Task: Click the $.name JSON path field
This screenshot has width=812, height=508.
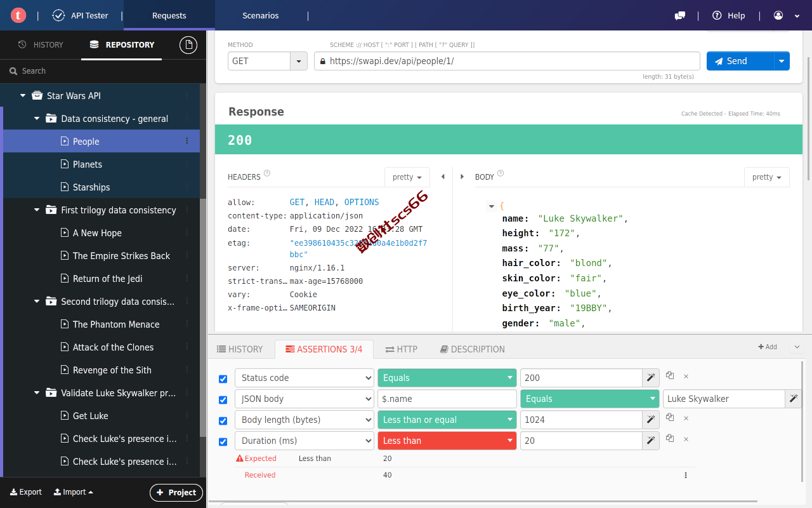Action: pyautogui.click(x=447, y=399)
